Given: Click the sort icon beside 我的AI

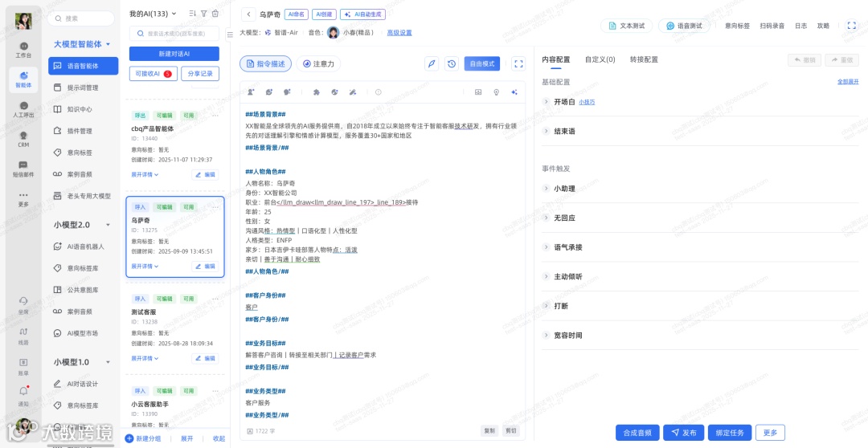Looking at the screenshot, I should [193, 14].
